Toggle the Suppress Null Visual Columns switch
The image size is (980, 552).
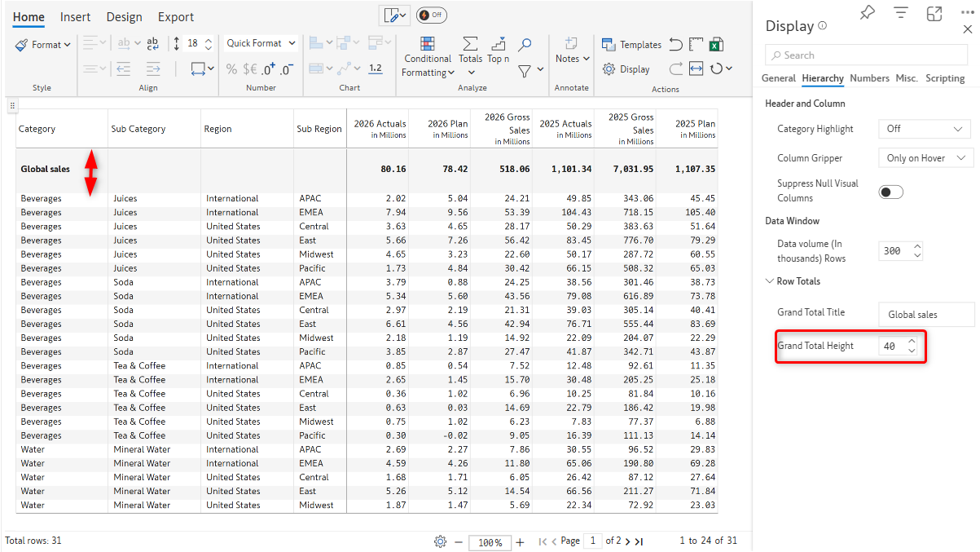[891, 192]
